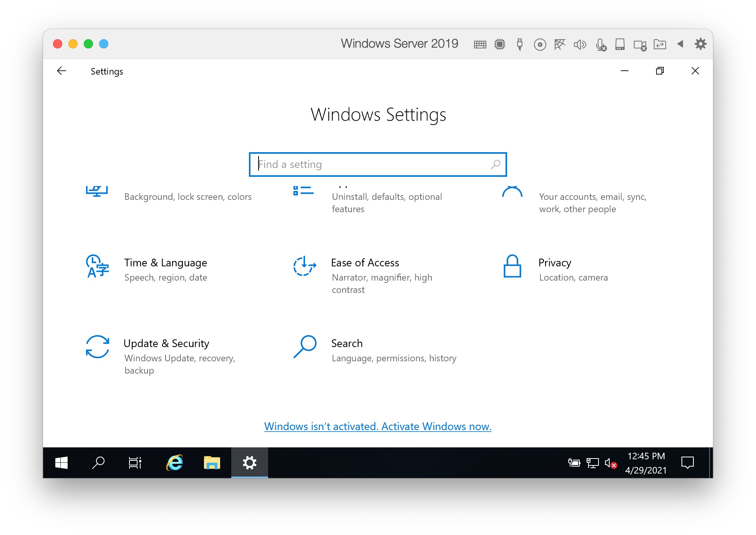Open Privacy settings category
The height and width of the screenshot is (535, 756).
pos(554,263)
